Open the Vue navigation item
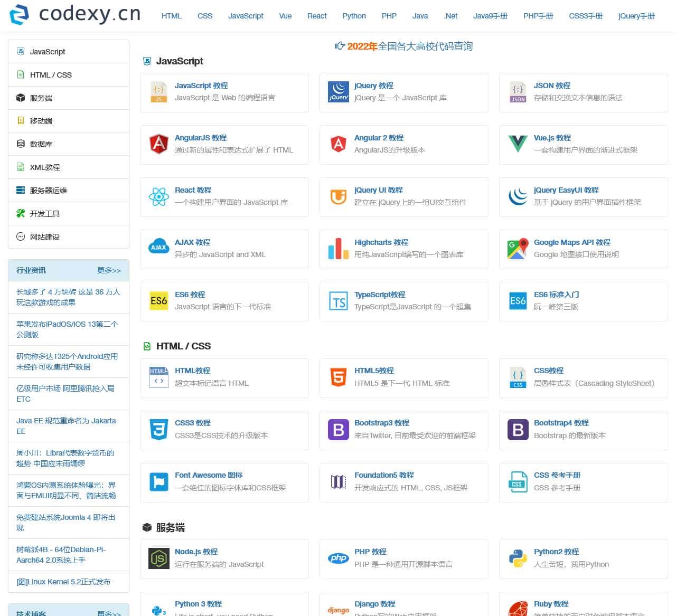The width and height of the screenshot is (676, 616). 285,16
